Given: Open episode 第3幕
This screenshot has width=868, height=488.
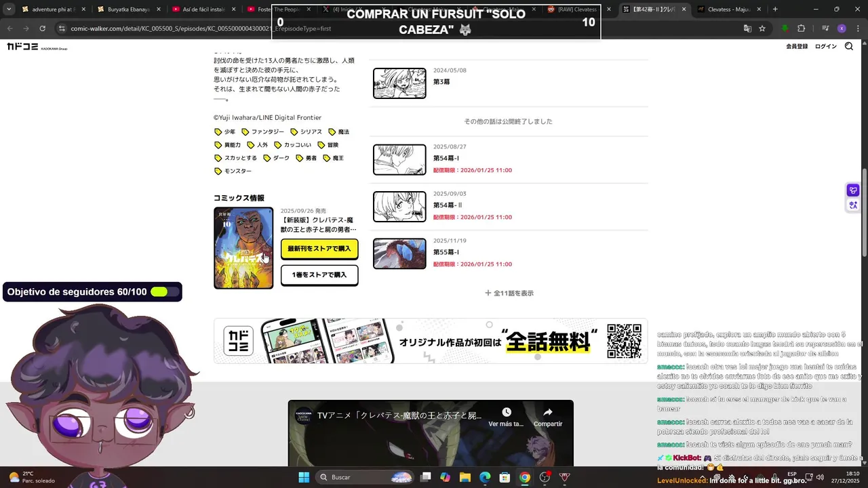Looking at the screenshot, I should (509, 83).
